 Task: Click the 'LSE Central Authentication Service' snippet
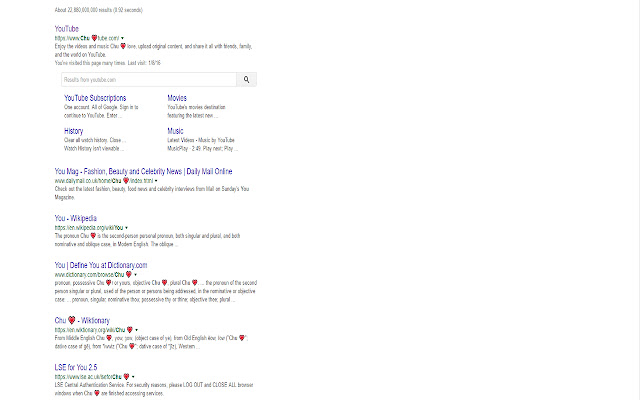(x=154, y=389)
